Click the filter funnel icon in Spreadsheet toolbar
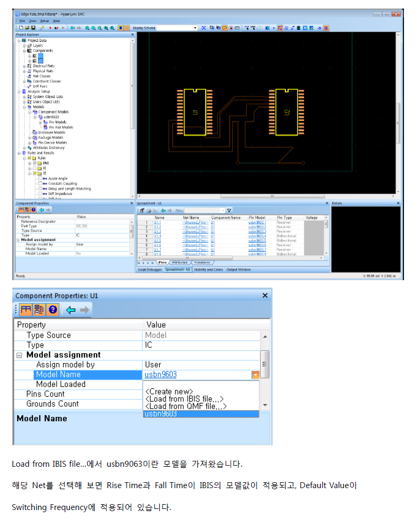The image size is (420, 525). point(229,211)
